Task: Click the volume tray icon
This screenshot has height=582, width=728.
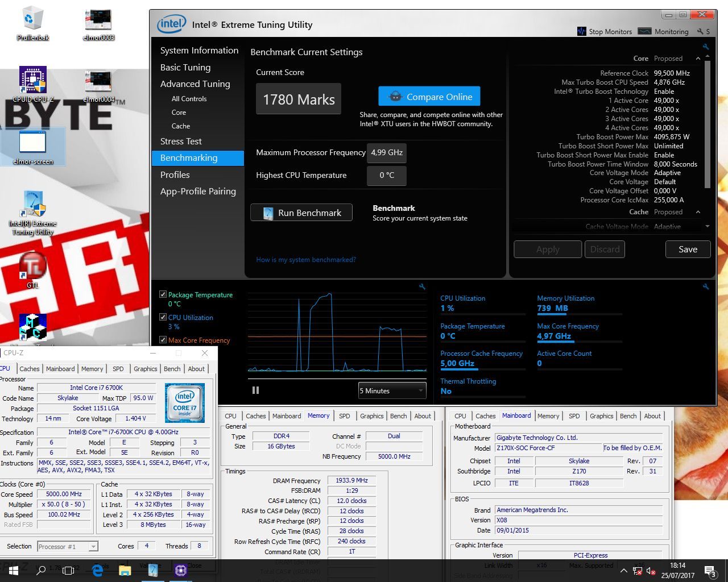Action: [652, 571]
